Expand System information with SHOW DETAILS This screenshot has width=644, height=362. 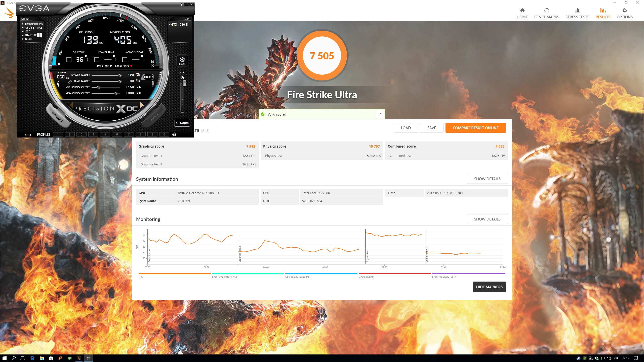pos(487,179)
